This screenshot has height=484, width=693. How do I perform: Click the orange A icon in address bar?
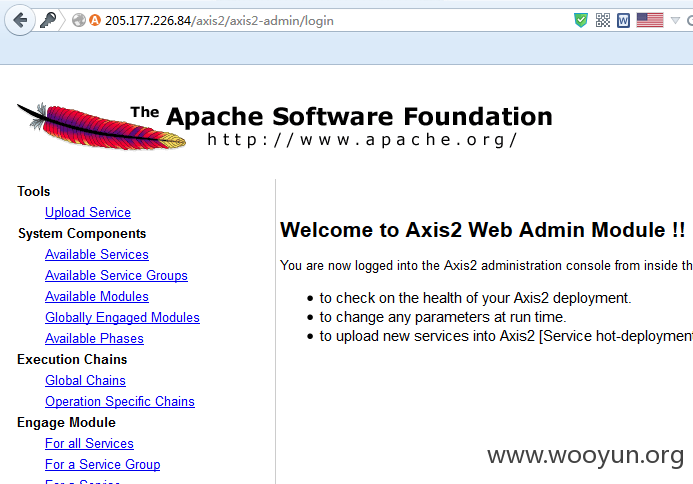coord(95,20)
